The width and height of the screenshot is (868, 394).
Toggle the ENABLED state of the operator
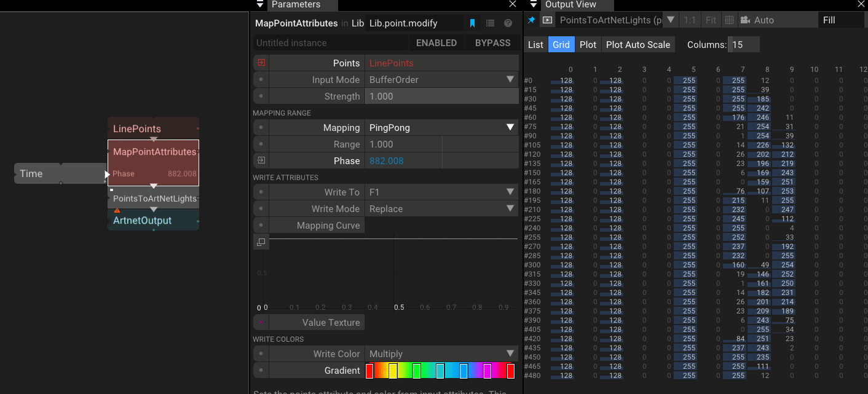[x=436, y=43]
